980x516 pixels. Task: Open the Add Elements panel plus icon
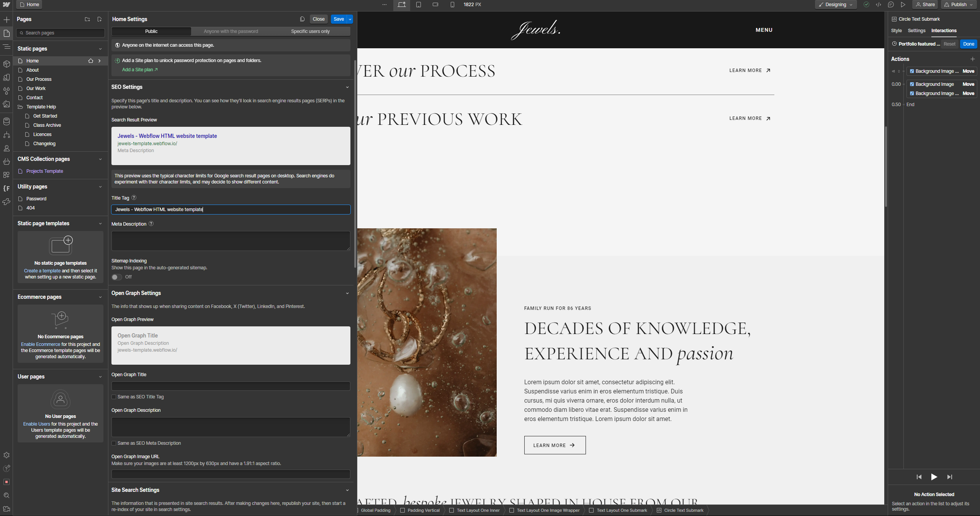coord(7,20)
